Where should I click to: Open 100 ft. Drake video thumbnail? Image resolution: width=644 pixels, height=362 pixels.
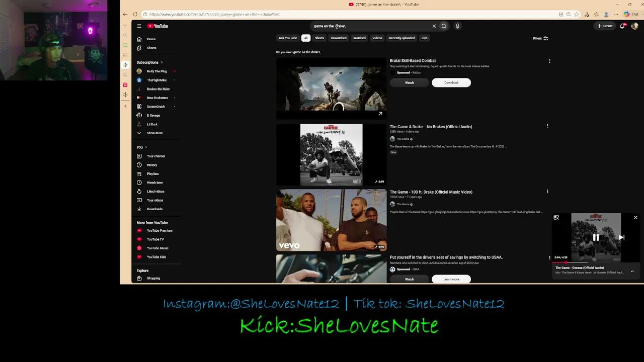click(331, 220)
